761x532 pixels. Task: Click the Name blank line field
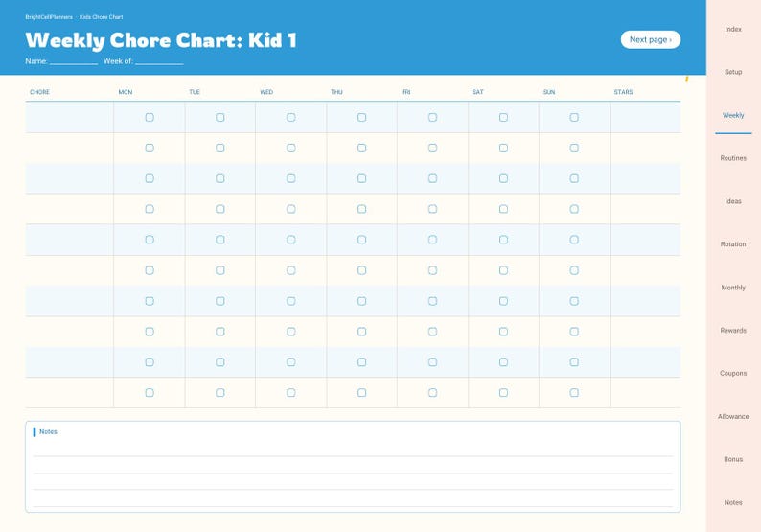pyautogui.click(x=73, y=61)
